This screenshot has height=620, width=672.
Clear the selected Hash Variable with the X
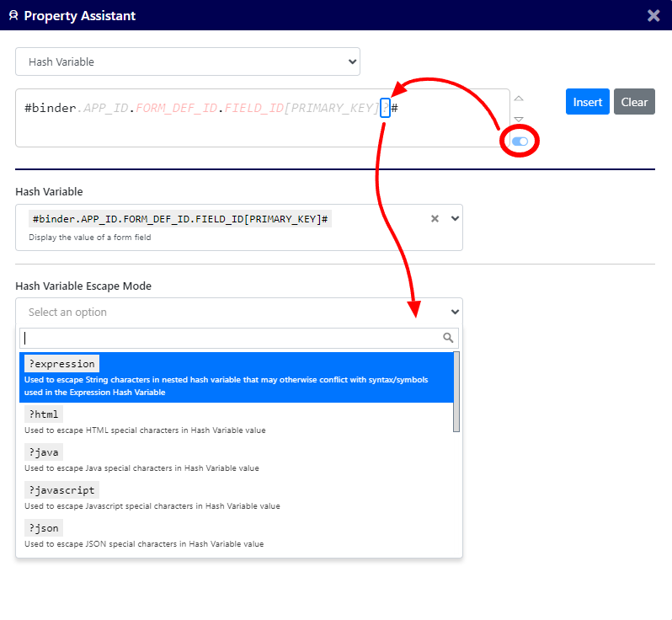tap(435, 219)
